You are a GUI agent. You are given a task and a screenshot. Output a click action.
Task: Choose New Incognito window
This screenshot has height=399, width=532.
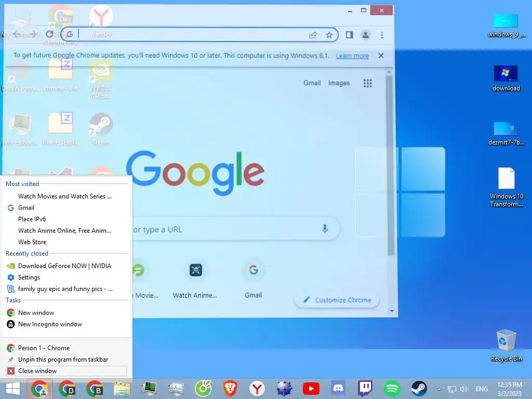[x=66, y=324]
